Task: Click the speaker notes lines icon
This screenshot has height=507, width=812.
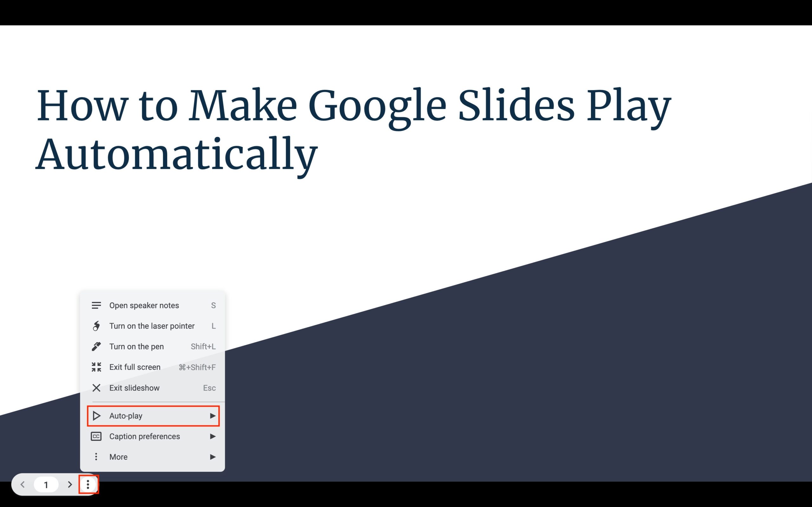Action: (95, 305)
